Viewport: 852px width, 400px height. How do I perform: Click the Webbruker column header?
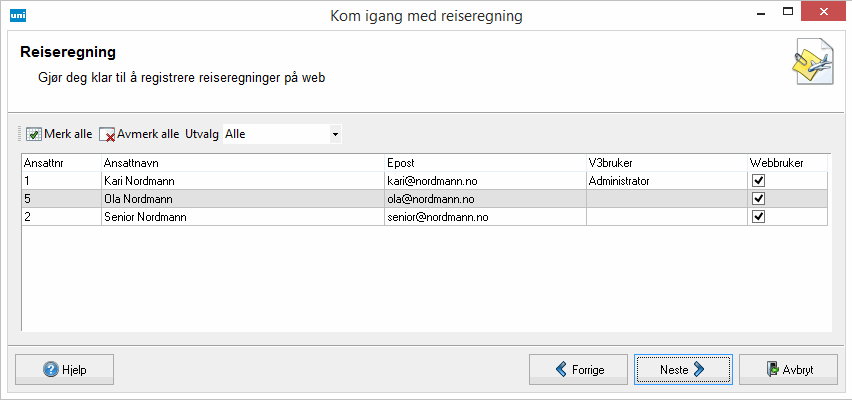pos(787,162)
